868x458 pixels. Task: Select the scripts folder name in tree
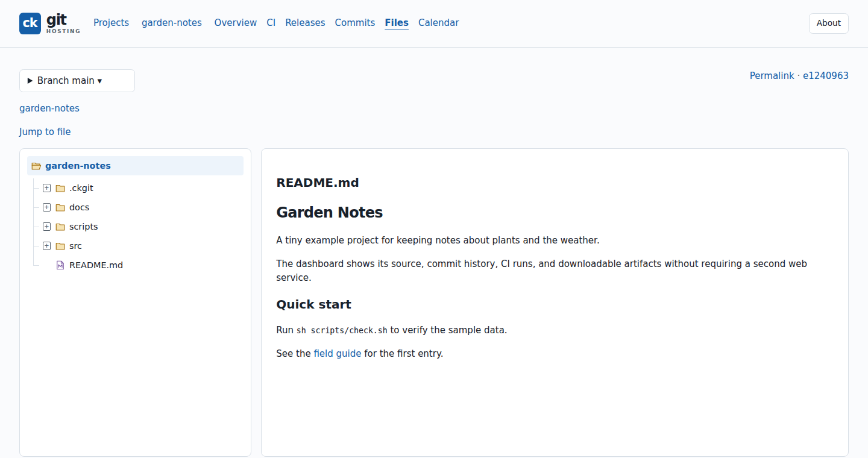pos(84,227)
